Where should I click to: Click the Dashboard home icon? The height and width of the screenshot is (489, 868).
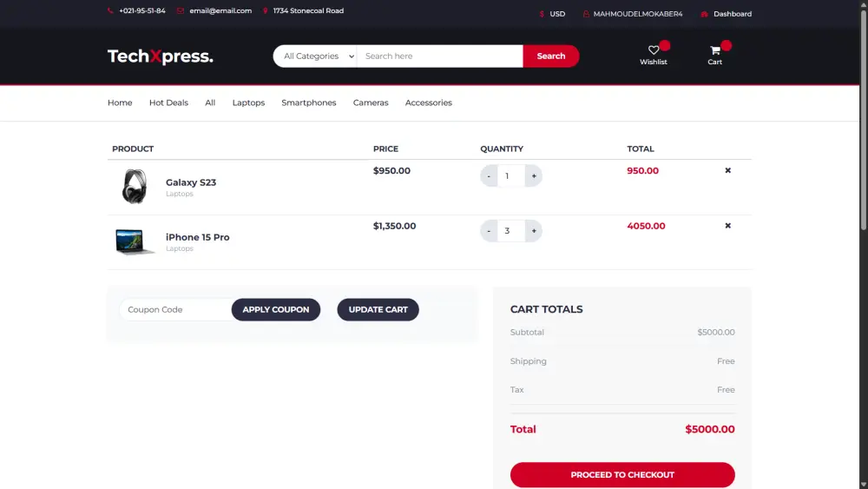pos(704,14)
